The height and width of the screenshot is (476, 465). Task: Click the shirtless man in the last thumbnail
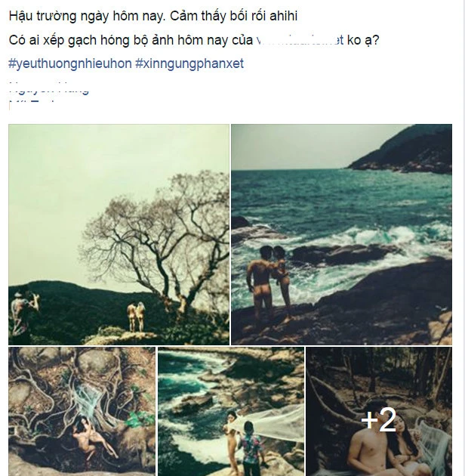point(368,445)
